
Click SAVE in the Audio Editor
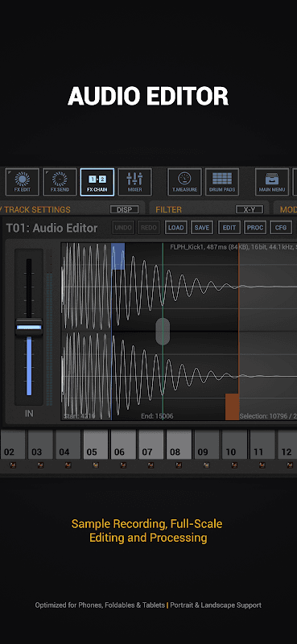tap(202, 228)
